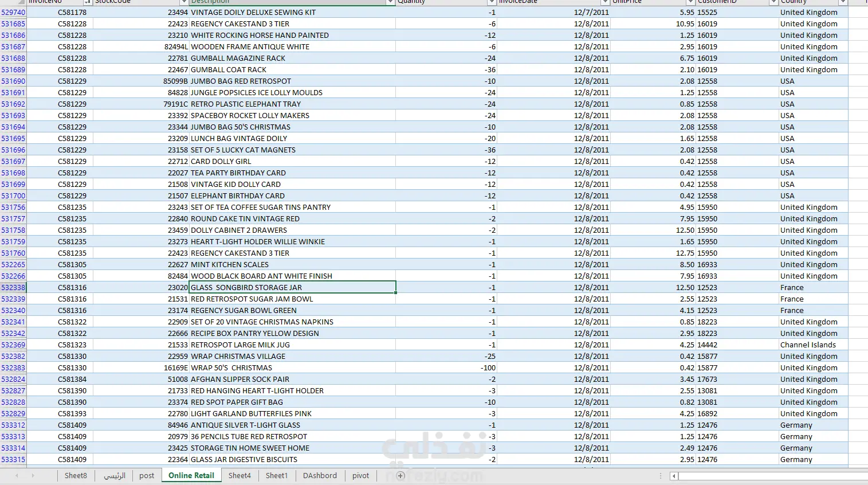Select unit price cell 6.75

pyautogui.click(x=653, y=58)
